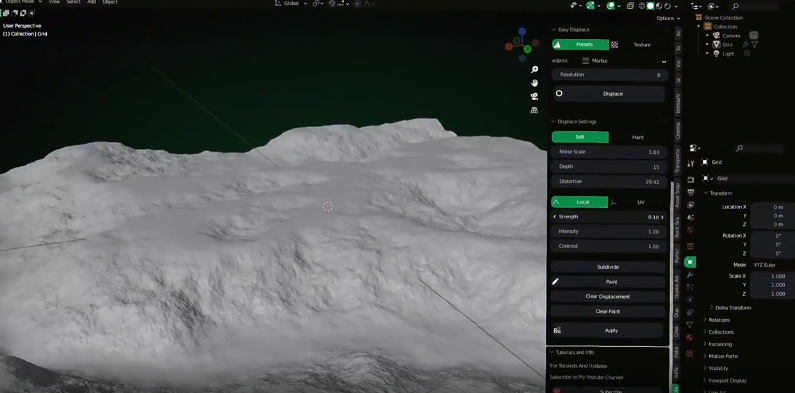The image size is (795, 393).
Task: Collapse the Displace Settings section
Action: [573, 122]
